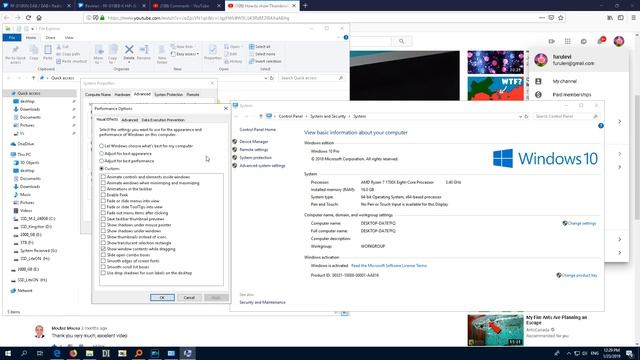Click Delete icon in File Explorer ribbon
Viewport: 640px width, 360px height.
(x=129, y=50)
